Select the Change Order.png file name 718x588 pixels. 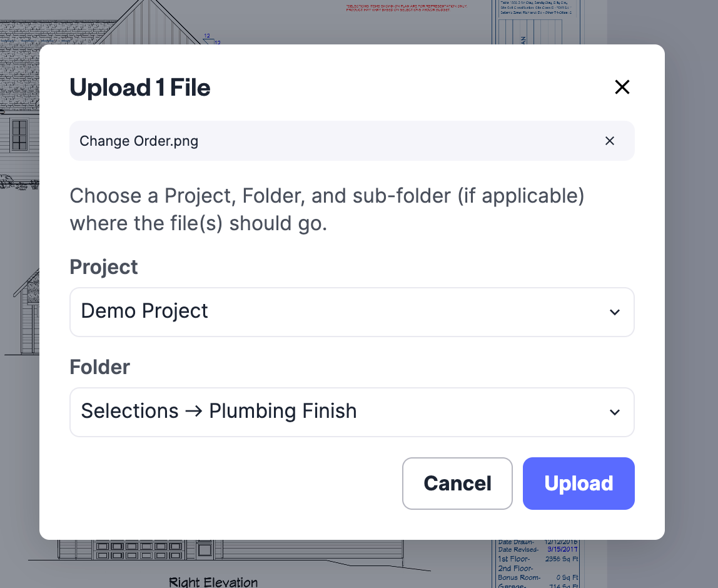139,141
